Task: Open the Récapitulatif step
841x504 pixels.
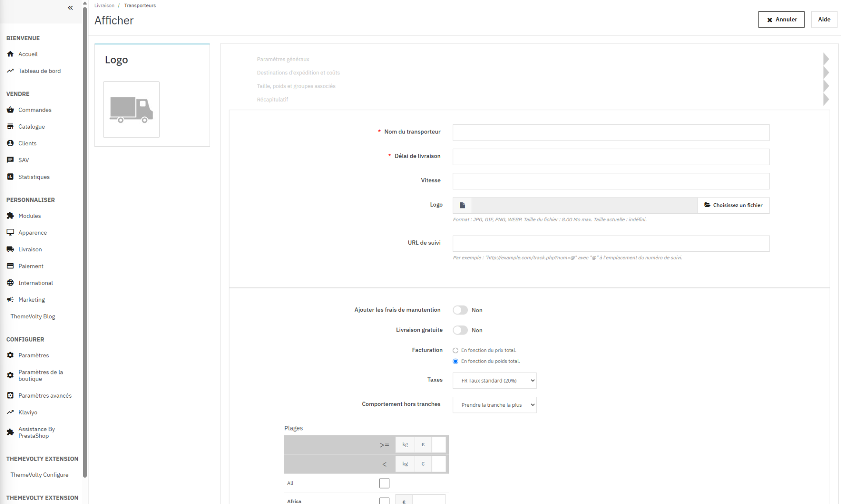Action: coord(272,99)
